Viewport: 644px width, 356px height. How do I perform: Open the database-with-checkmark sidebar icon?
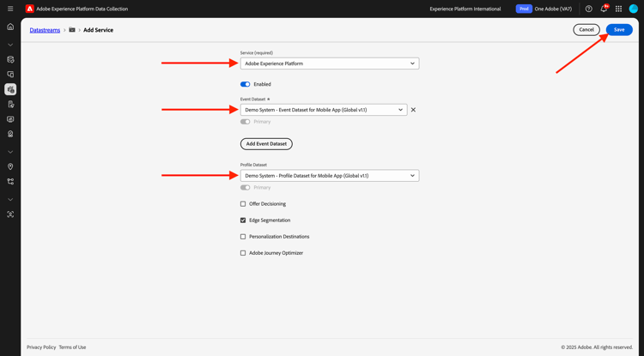point(10,59)
